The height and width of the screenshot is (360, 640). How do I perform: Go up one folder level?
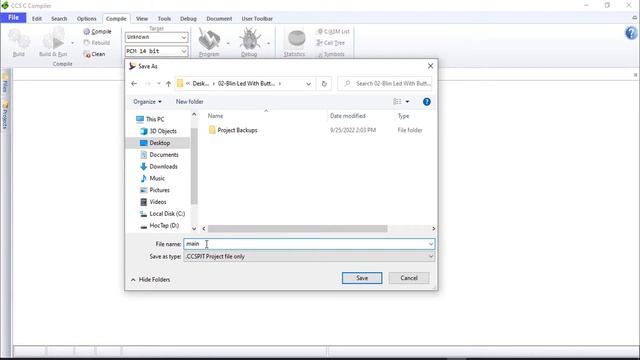168,84
